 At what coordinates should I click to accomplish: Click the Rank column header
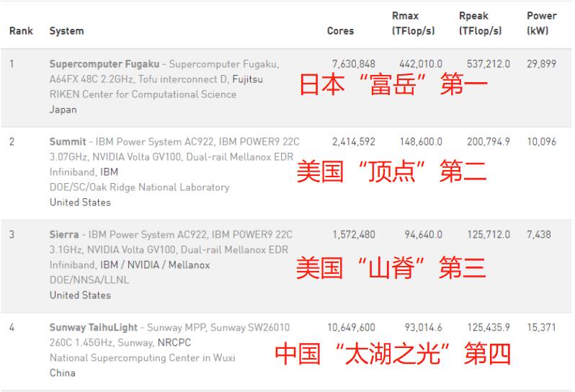[22, 31]
